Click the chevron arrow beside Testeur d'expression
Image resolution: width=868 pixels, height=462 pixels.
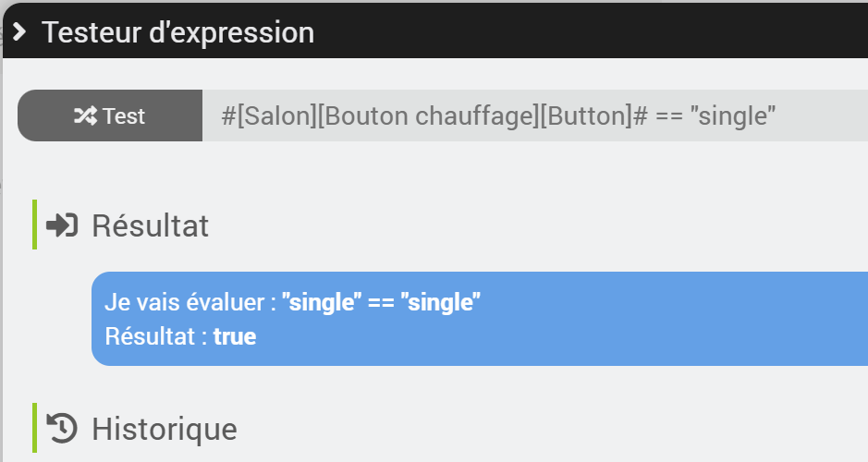click(19, 31)
